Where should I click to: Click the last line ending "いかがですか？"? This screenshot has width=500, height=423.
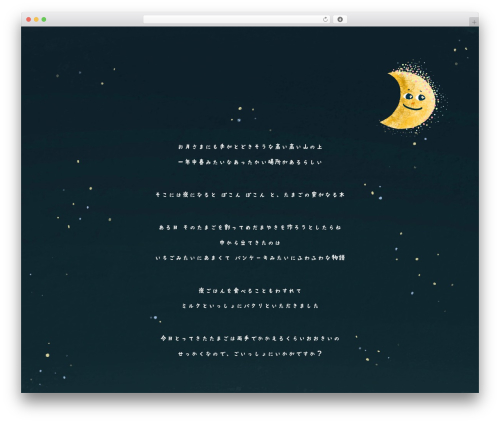(250, 354)
